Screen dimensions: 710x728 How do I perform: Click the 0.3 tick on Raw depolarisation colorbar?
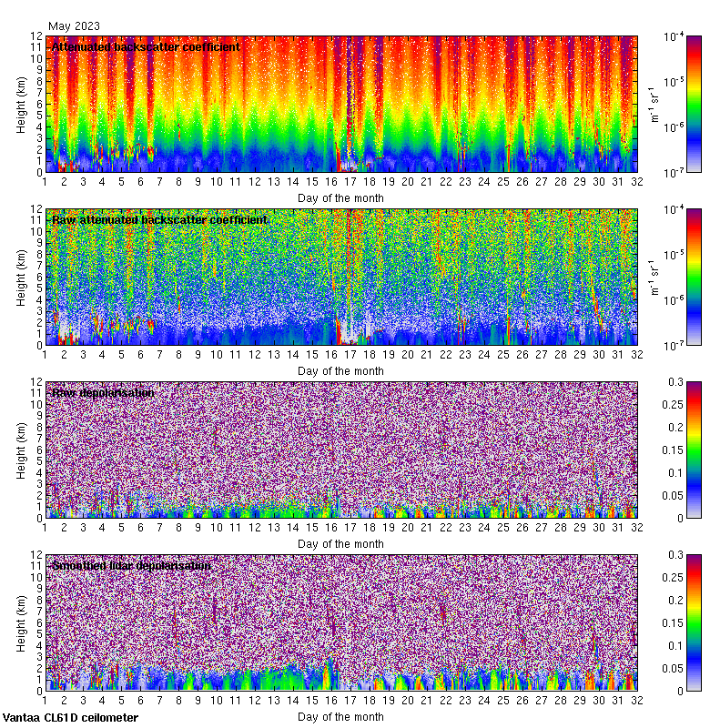click(x=676, y=381)
